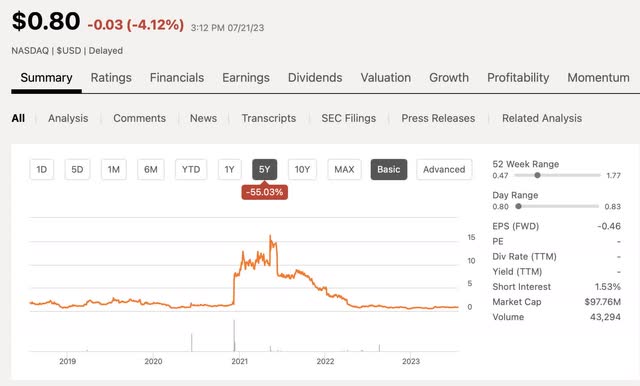Toggle the Basic chart mode
Image resolution: width=640 pixels, height=386 pixels.
tap(389, 169)
